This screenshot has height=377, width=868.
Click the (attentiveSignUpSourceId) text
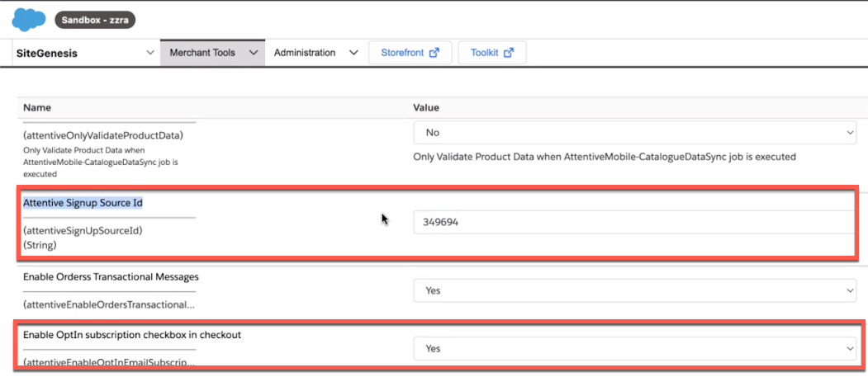point(83,231)
